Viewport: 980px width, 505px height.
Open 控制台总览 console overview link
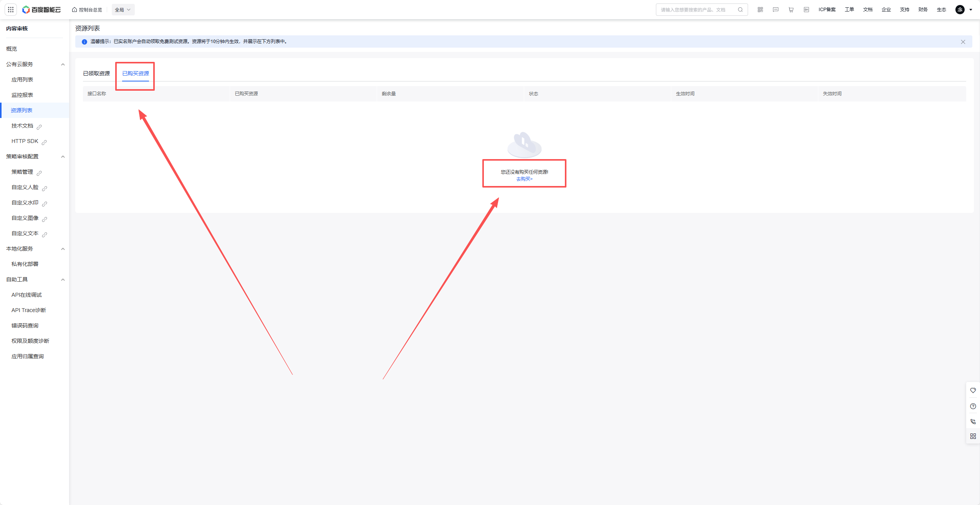pos(87,10)
